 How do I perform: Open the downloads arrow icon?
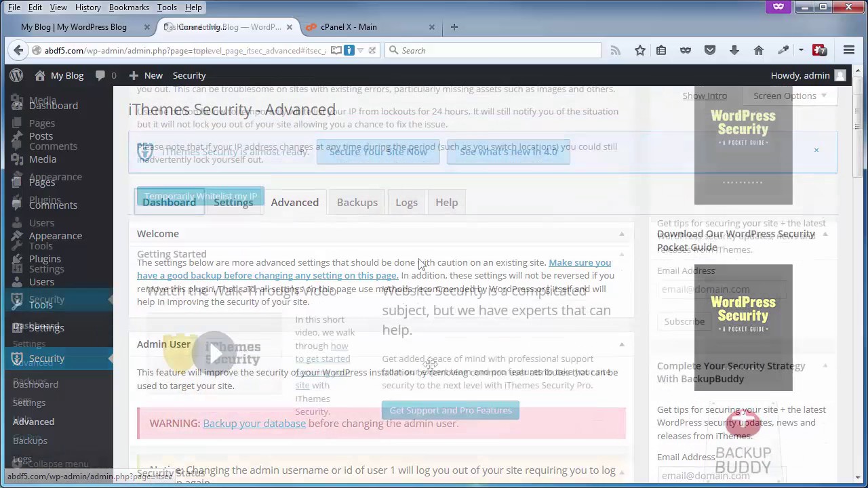point(734,50)
